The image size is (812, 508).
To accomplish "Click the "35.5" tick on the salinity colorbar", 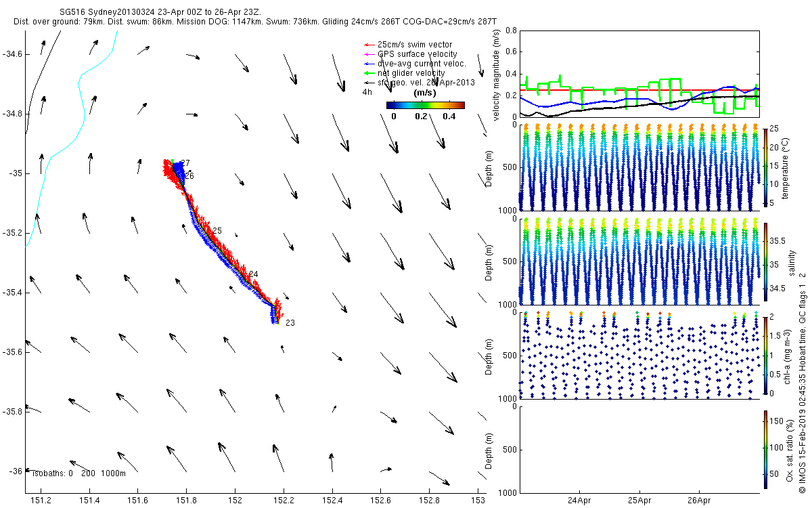I will click(777, 241).
